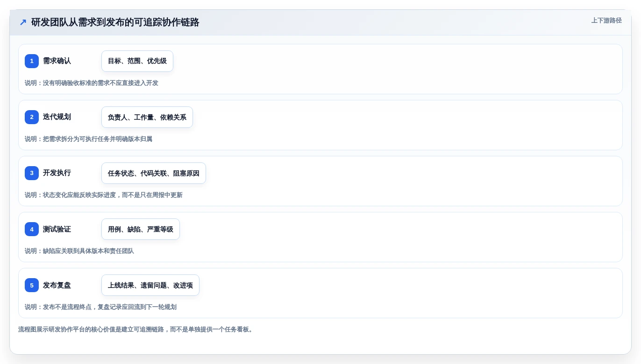The image size is (641, 364).
Task: Click the 上线结果、遗留问题、改进项 chip
Action: (x=150, y=285)
